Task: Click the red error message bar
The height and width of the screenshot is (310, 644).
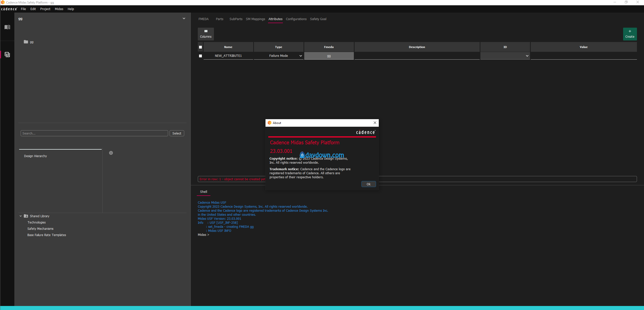Action: 417,179
